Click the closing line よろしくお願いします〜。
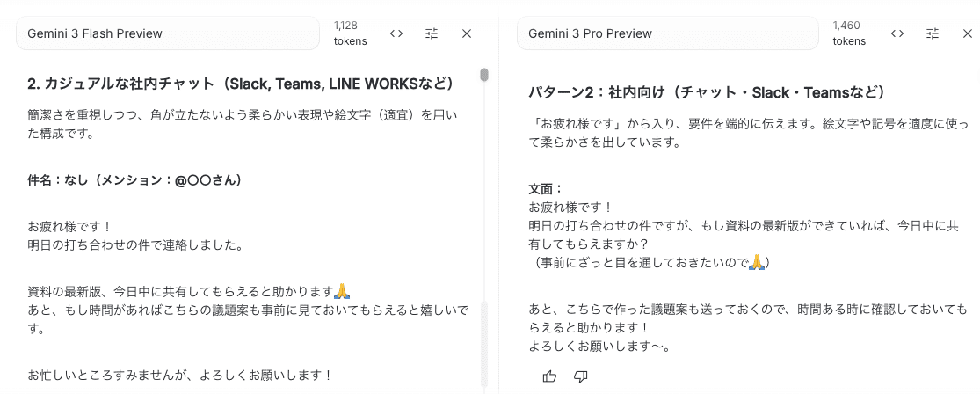This screenshot has width=980, height=394. coord(600,347)
